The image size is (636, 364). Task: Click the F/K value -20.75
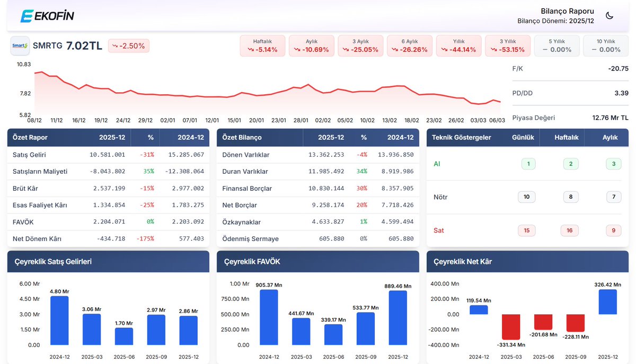(619, 68)
